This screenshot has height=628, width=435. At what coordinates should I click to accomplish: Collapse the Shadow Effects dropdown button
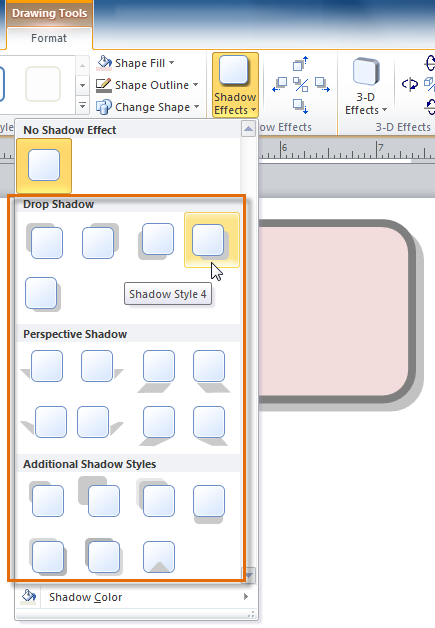tap(235, 85)
